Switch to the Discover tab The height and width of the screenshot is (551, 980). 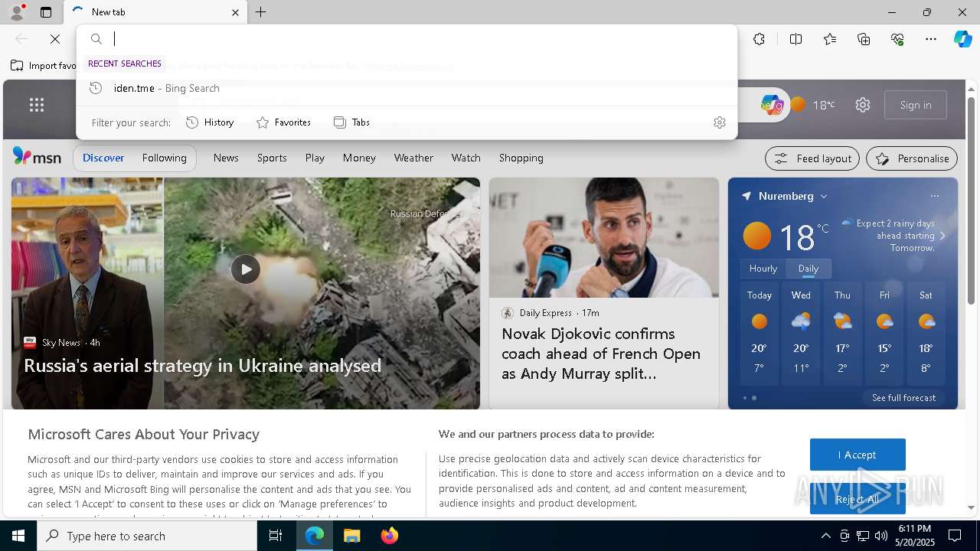103,158
